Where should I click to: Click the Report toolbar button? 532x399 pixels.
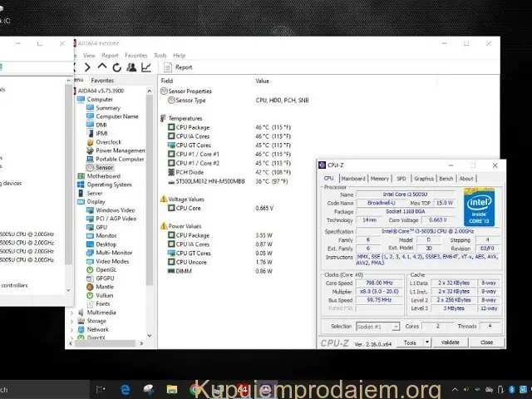click(x=178, y=67)
